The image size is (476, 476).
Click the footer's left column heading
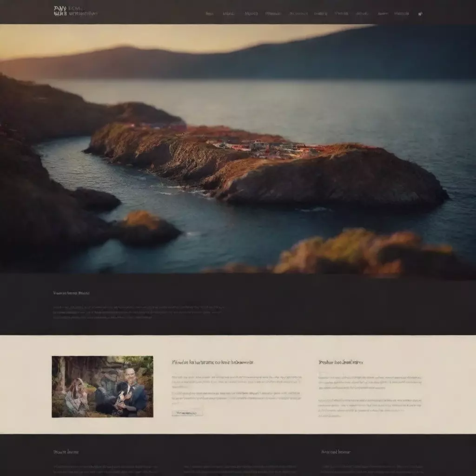click(66, 452)
